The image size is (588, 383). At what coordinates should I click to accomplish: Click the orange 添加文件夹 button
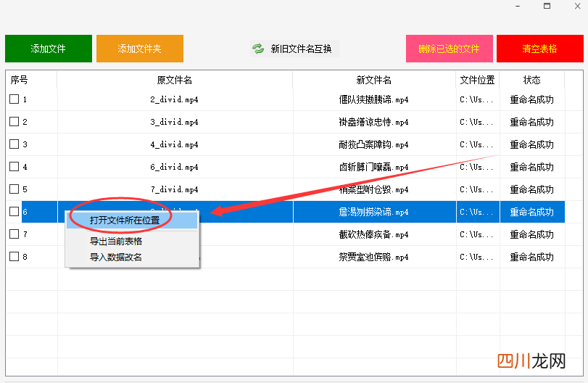pos(139,49)
